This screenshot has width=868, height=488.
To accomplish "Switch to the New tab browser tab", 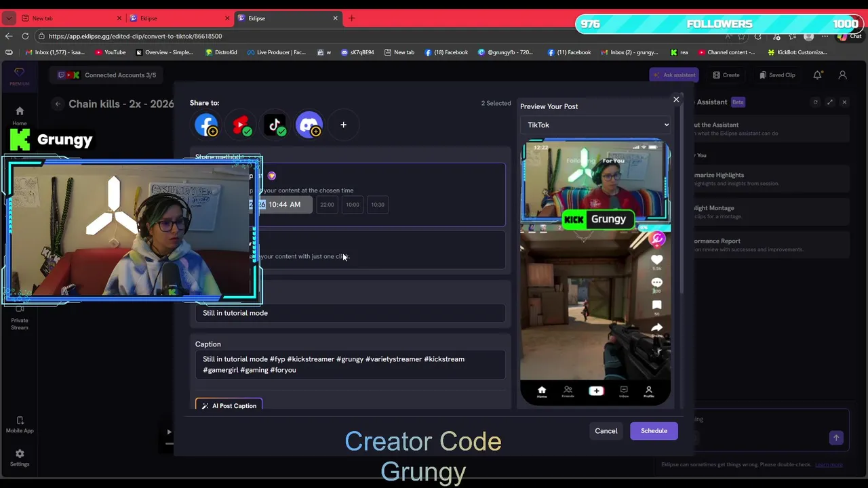I will (x=70, y=18).
